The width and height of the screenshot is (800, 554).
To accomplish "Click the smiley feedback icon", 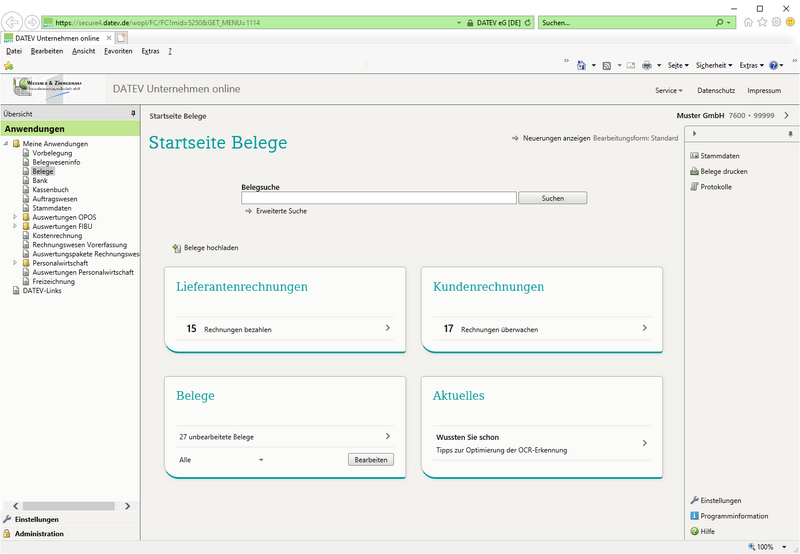I will point(790,22).
